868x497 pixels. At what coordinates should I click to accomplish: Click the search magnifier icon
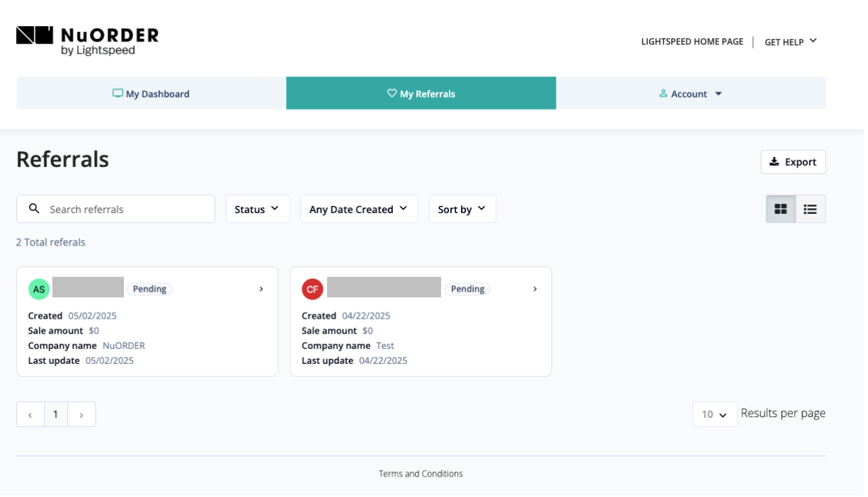click(34, 209)
